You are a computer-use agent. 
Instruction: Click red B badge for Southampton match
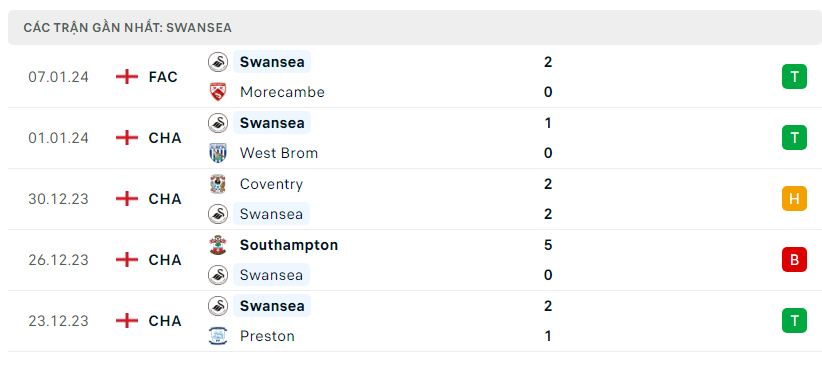[794, 260]
